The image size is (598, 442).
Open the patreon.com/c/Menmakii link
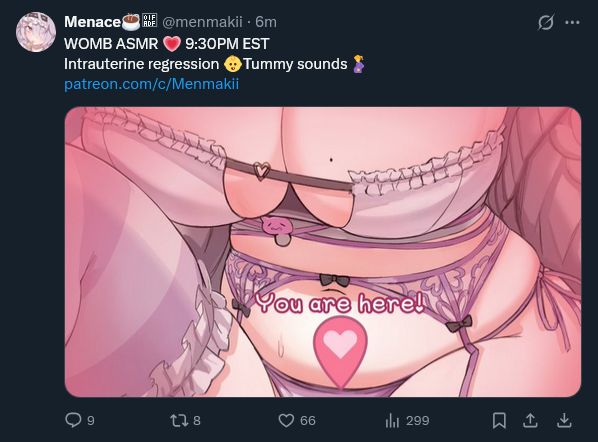tap(151, 84)
